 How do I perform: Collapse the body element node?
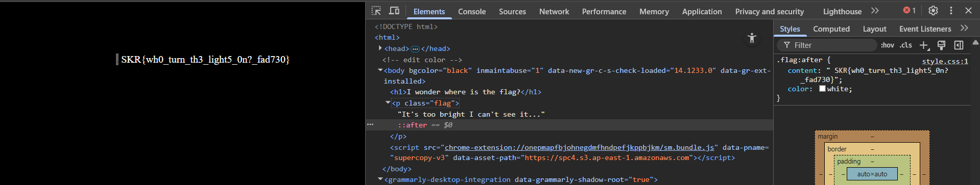pyautogui.click(x=380, y=70)
